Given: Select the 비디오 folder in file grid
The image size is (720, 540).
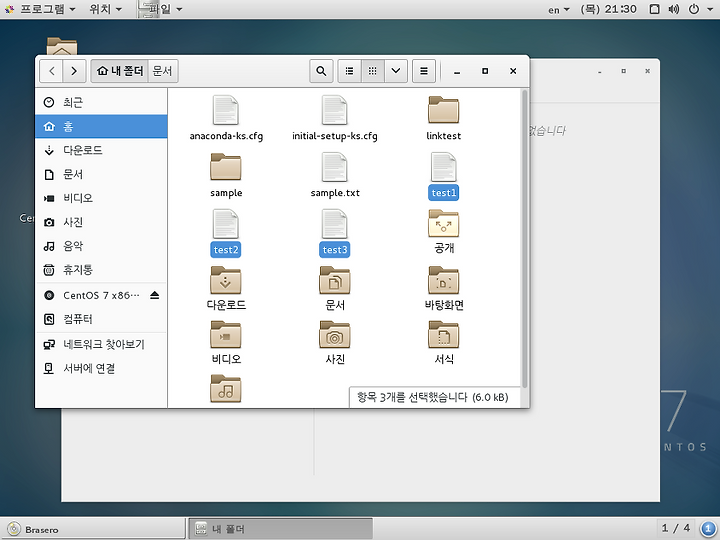Looking at the screenshot, I should tap(226, 335).
